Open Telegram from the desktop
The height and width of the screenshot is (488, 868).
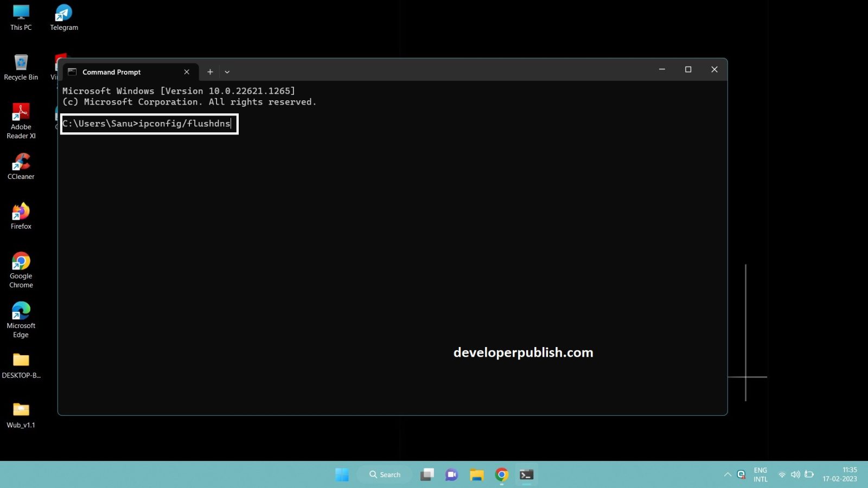pos(63,10)
